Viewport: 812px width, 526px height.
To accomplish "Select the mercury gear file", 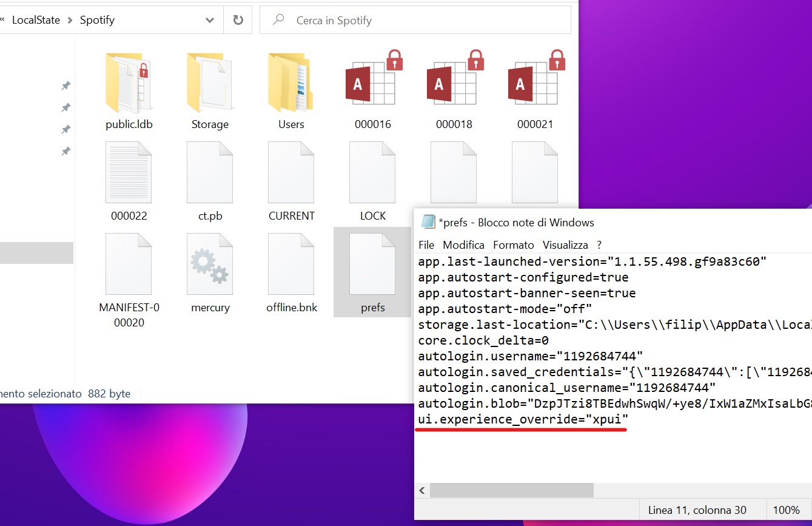I will [x=210, y=273].
